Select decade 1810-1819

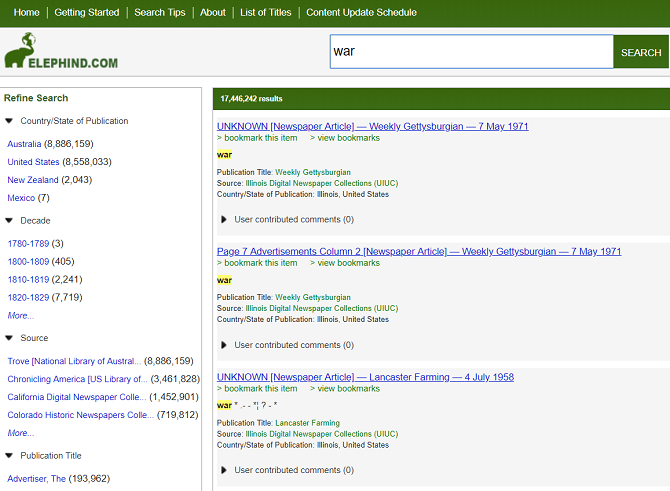point(28,279)
